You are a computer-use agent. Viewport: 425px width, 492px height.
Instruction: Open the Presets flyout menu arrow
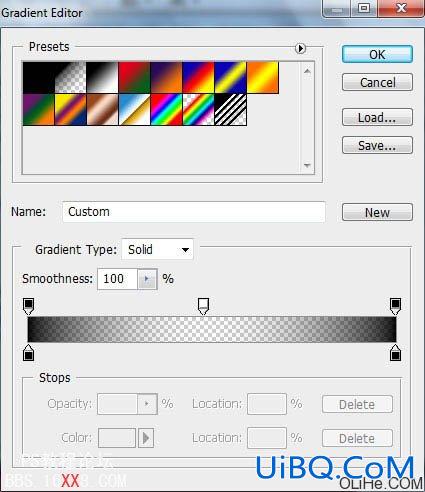(300, 49)
